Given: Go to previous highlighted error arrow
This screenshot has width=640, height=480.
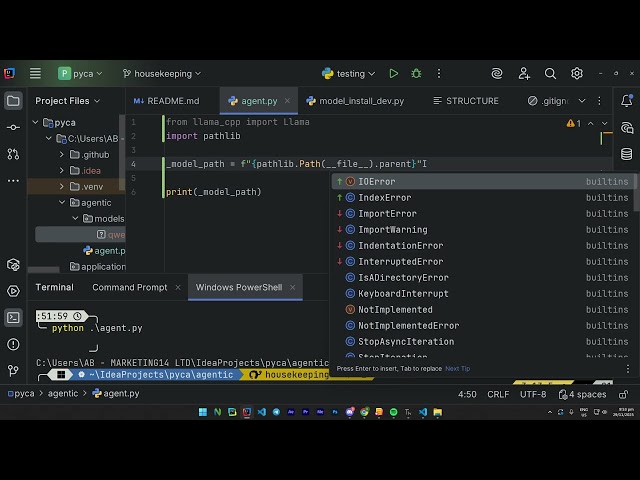Looking at the screenshot, I should click(x=591, y=123).
